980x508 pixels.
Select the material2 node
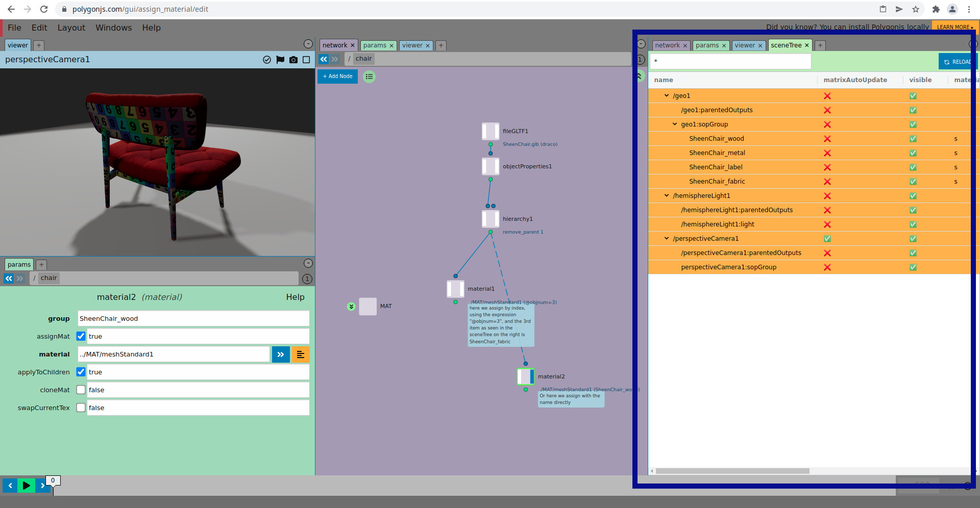[x=525, y=376]
